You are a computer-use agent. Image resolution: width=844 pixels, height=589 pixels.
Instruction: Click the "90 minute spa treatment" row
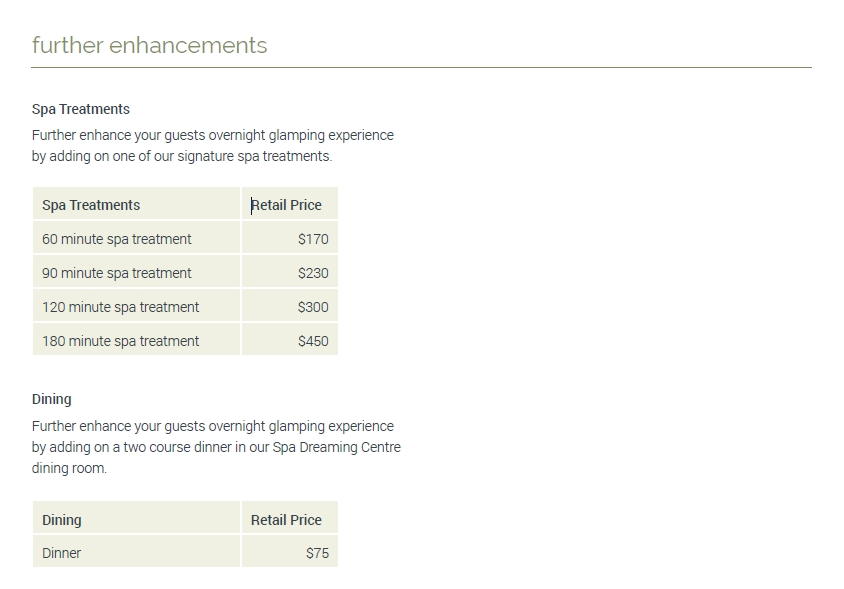117,273
